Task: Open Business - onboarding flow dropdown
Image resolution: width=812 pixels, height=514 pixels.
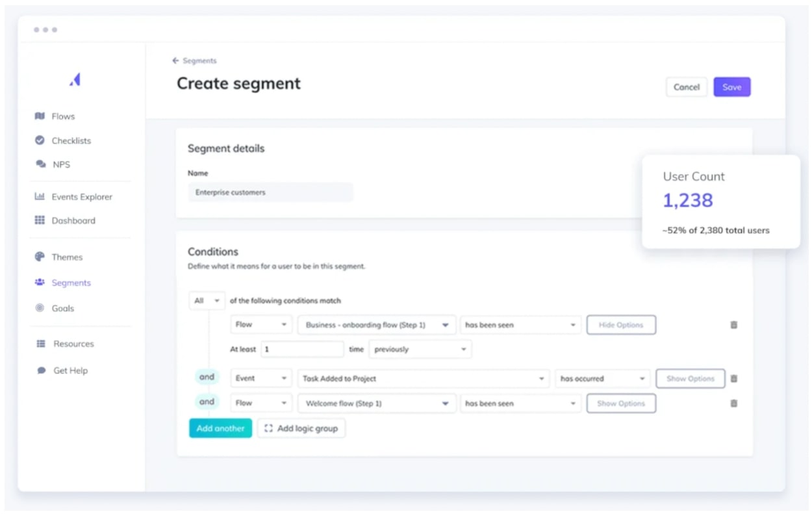Action: coord(376,325)
